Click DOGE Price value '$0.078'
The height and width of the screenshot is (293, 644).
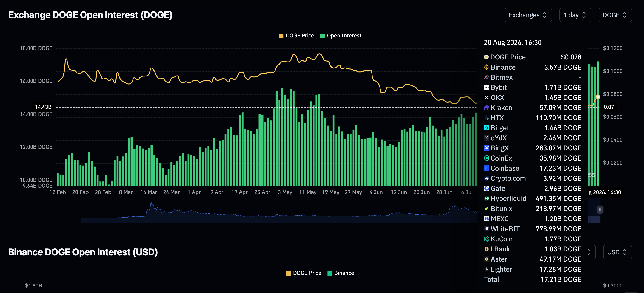pyautogui.click(x=571, y=57)
